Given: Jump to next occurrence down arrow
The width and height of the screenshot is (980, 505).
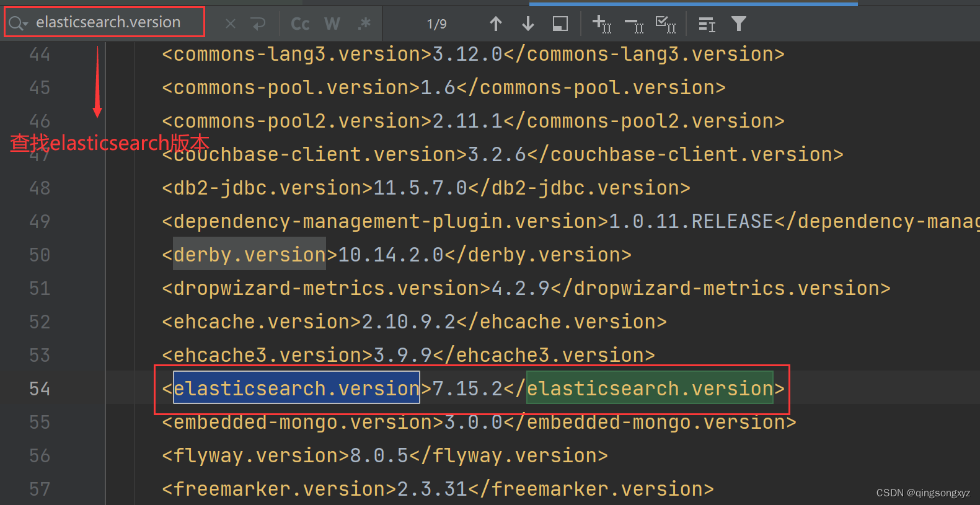Looking at the screenshot, I should tap(528, 24).
